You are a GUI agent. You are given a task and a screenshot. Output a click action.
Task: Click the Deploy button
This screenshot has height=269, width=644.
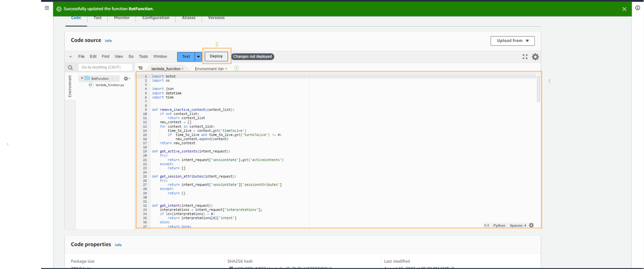[x=216, y=56]
